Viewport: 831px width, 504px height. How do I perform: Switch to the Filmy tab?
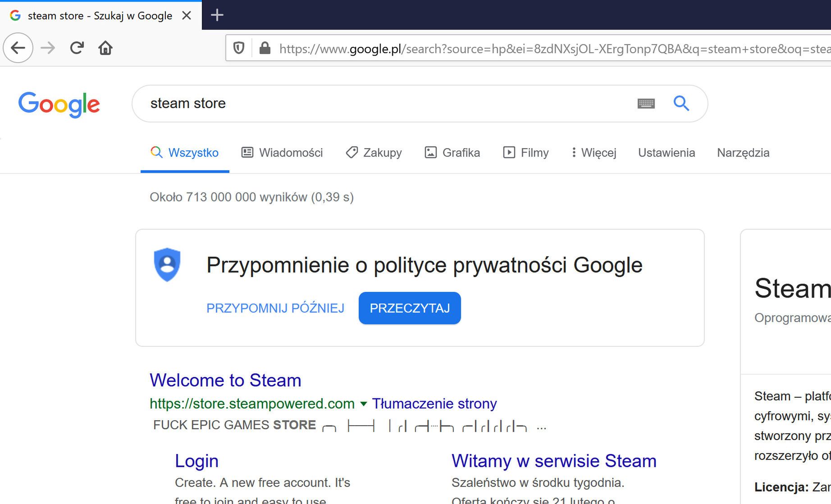click(526, 153)
